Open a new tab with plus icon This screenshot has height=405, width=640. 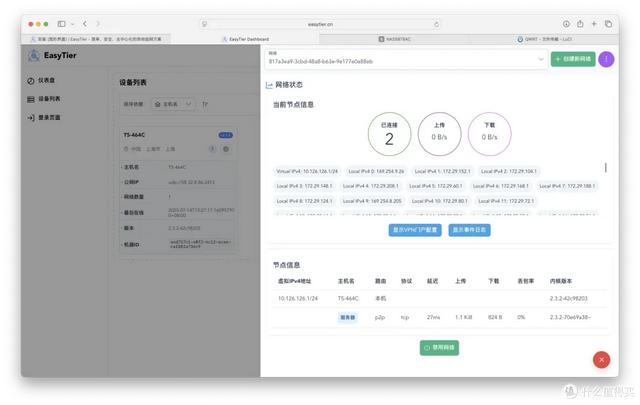pyautogui.click(x=594, y=24)
